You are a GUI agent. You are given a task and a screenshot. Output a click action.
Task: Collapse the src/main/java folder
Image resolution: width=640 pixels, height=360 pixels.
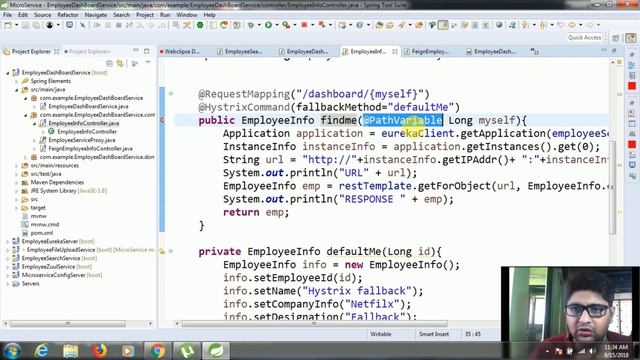pos(16,90)
